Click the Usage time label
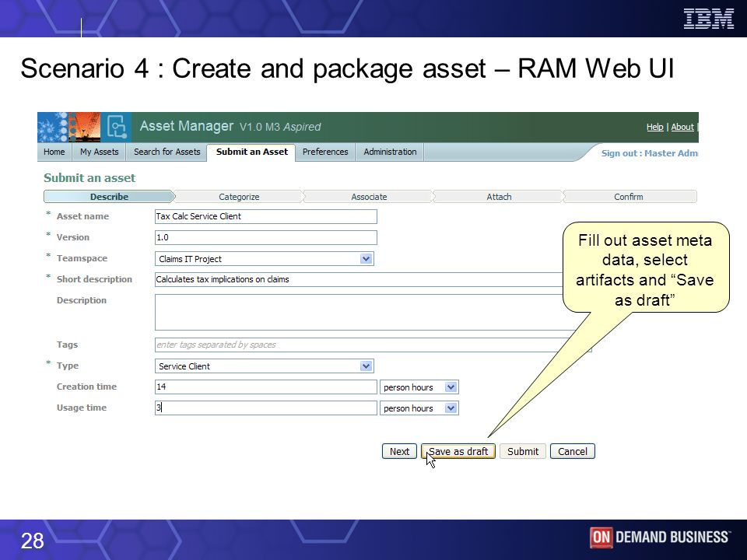747x560 pixels. pos(82,408)
